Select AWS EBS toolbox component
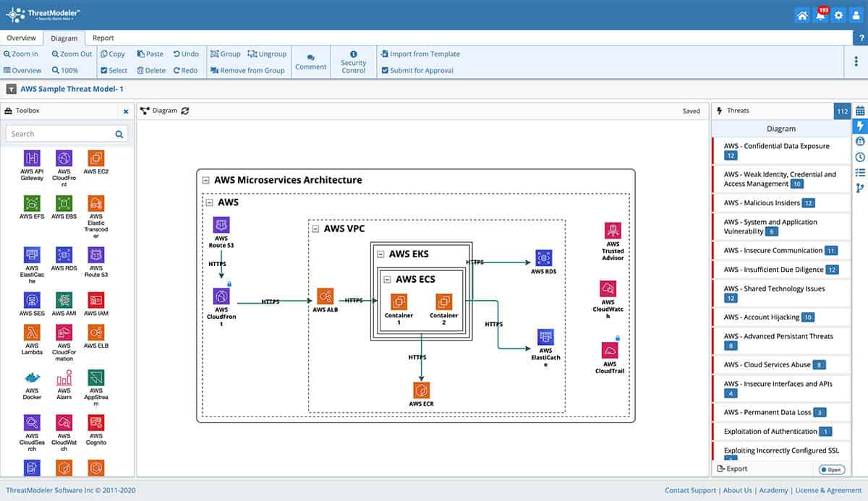Screen dimensions: 868x501 (x=64, y=203)
